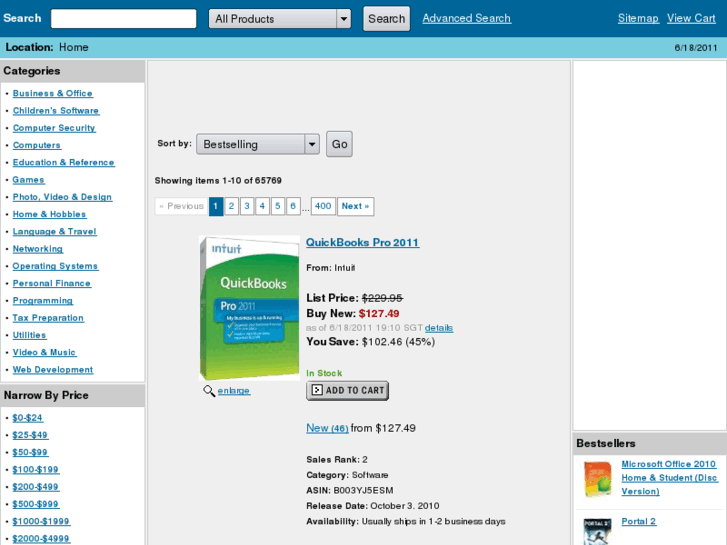
Task: Go to results page 4
Action: point(262,206)
